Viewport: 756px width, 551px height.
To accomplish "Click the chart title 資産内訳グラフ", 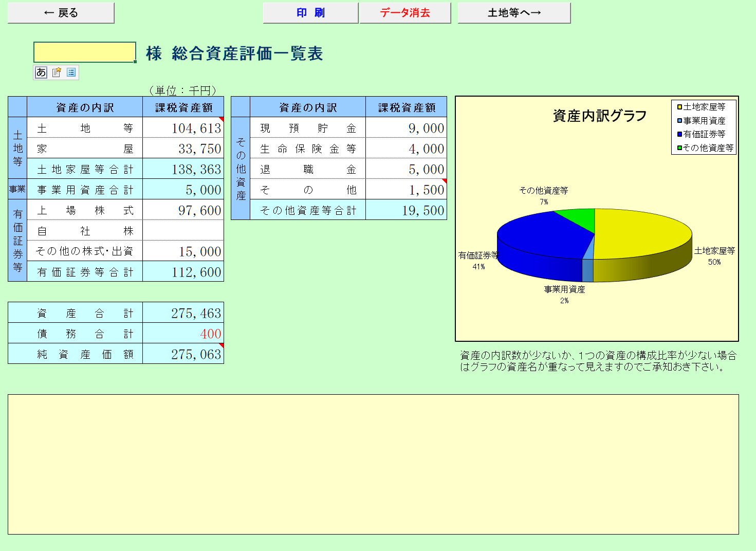I will [x=600, y=116].
